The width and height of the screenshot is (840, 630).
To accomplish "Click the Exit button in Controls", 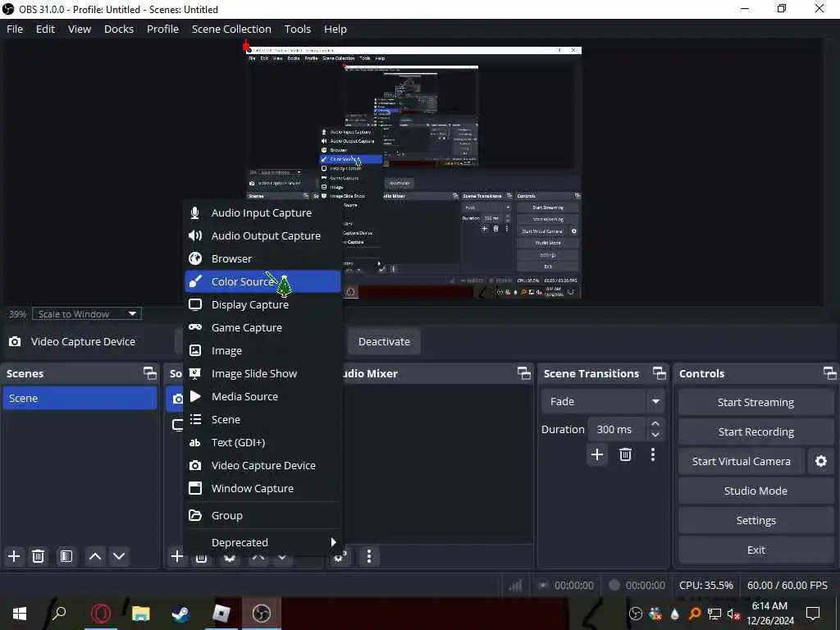I will (756, 550).
